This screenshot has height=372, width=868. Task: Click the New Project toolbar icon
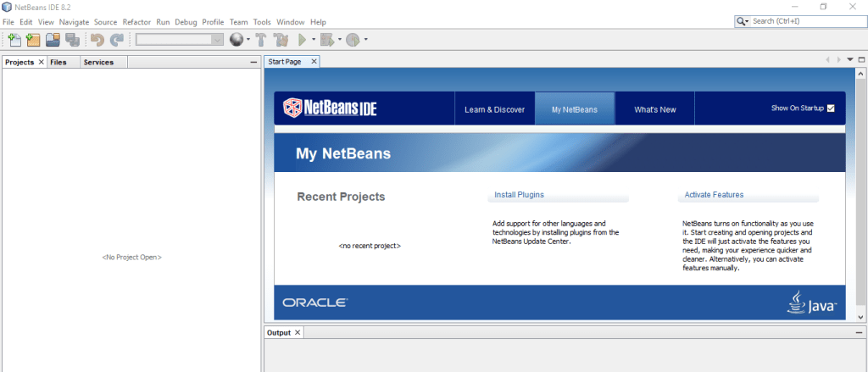(33, 40)
